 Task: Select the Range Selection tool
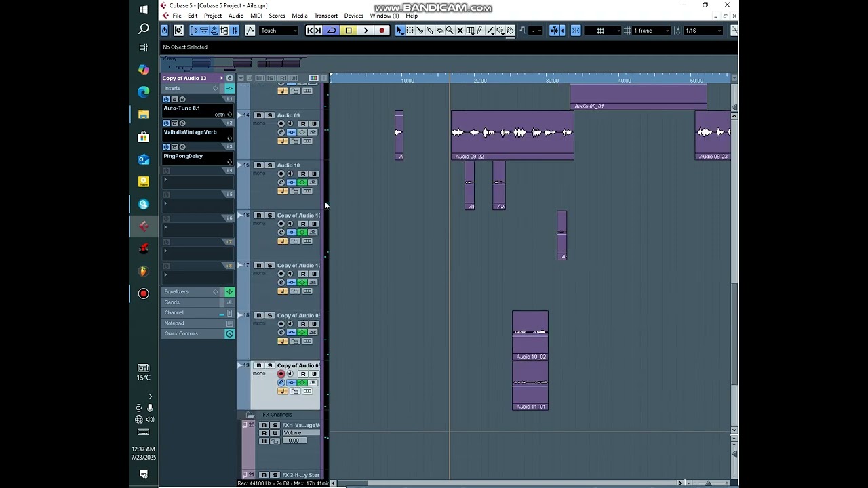[410, 30]
